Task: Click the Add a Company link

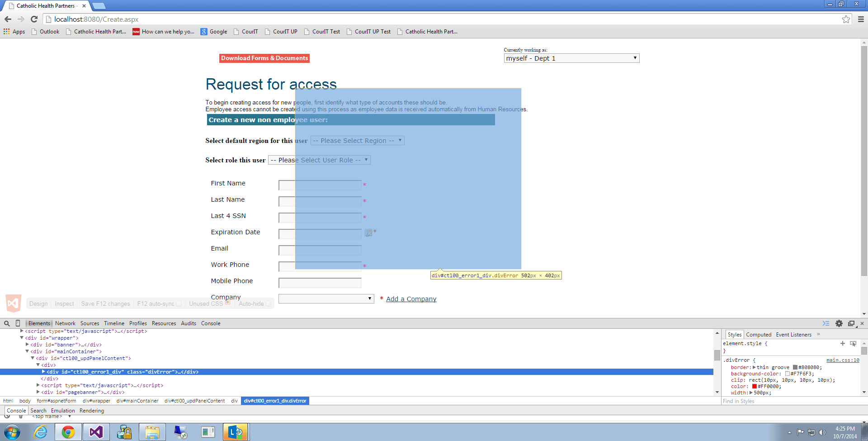Action: 411,299
